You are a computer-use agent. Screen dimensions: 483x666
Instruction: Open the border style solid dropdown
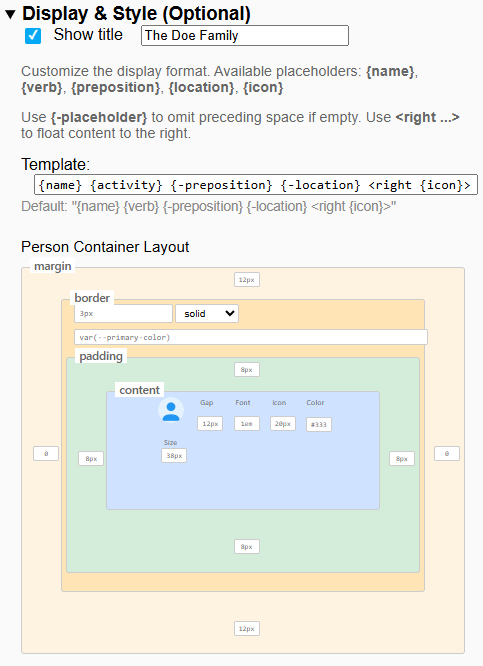tap(207, 313)
